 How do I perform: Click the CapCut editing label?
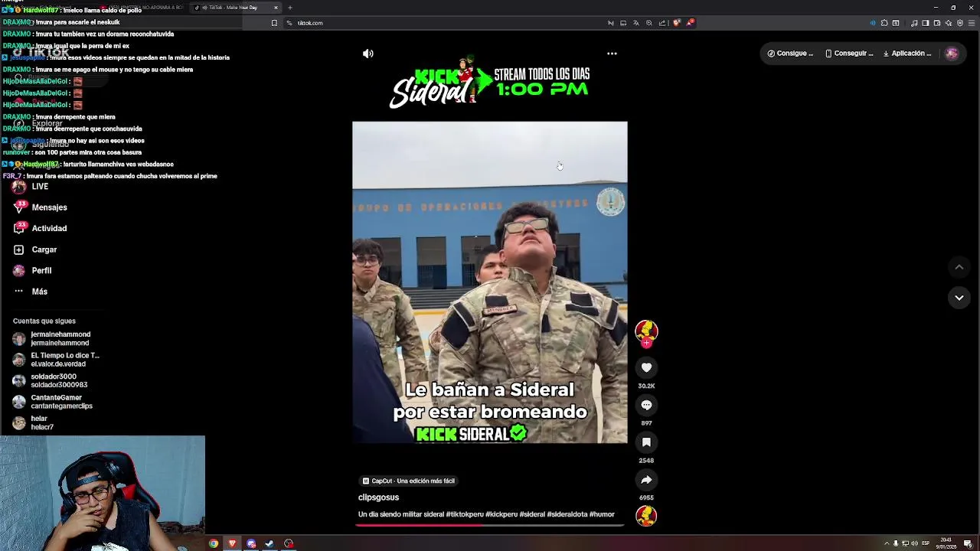pyautogui.click(x=409, y=481)
